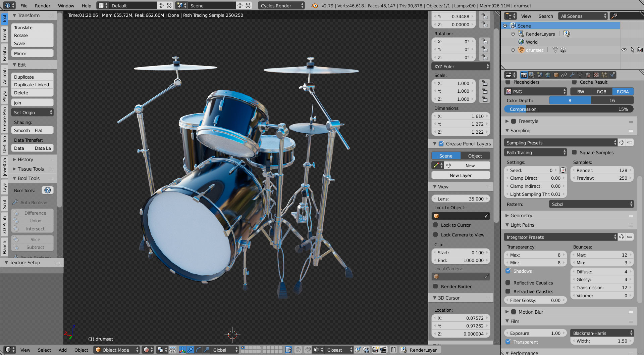The height and width of the screenshot is (355, 644).
Task: Click the render animation clapperboard icon
Action: [x=383, y=350]
